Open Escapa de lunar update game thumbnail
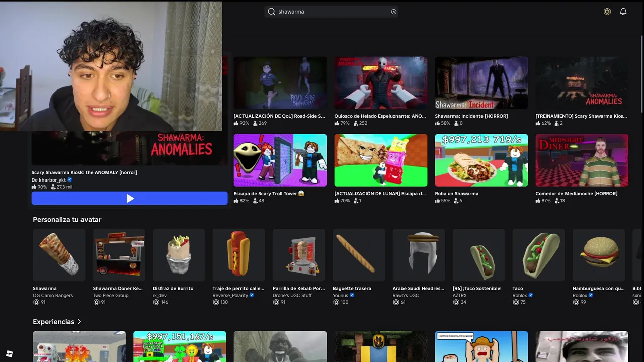The height and width of the screenshot is (362, 644). tap(381, 160)
